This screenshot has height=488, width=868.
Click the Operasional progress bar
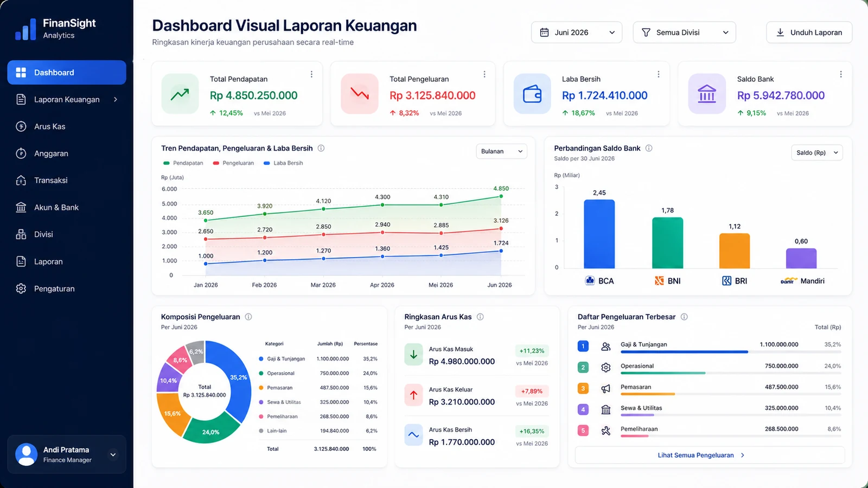pyautogui.click(x=731, y=373)
